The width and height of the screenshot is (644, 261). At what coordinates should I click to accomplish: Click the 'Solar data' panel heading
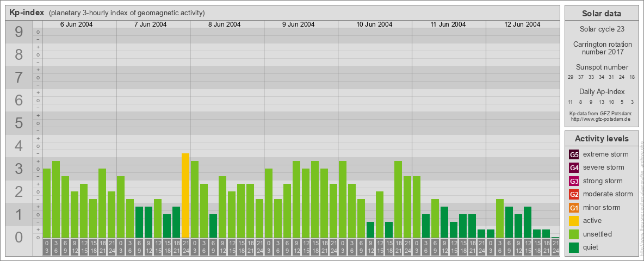pos(602,14)
